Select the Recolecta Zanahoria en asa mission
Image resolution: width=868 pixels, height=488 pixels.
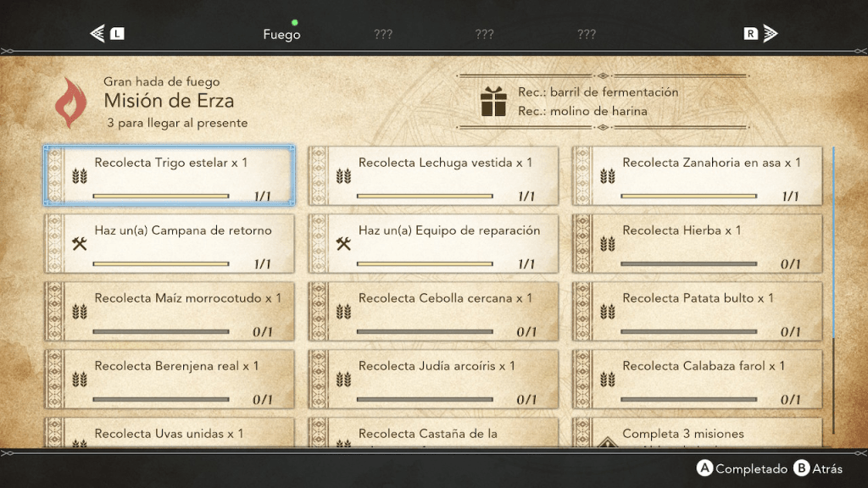click(x=697, y=175)
